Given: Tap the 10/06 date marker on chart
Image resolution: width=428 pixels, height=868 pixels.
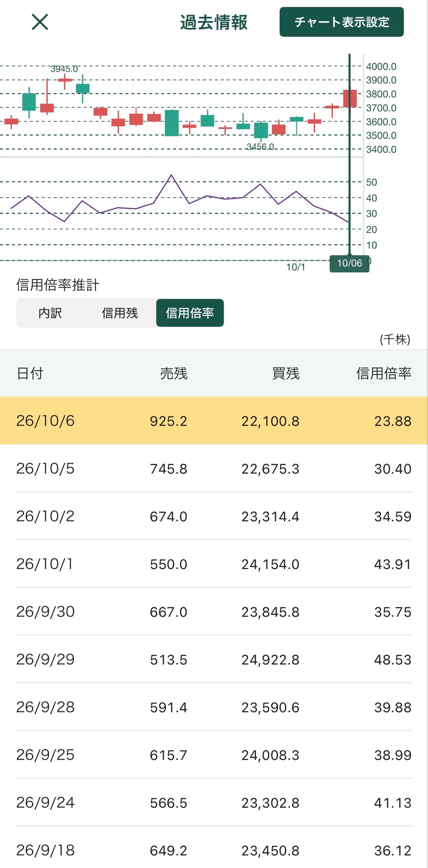Looking at the screenshot, I should click(349, 263).
